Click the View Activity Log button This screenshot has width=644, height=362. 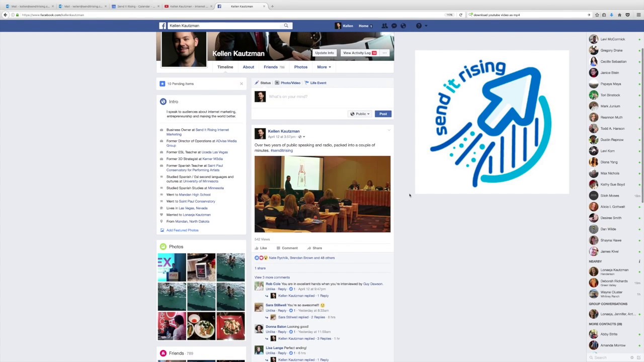[x=359, y=53]
